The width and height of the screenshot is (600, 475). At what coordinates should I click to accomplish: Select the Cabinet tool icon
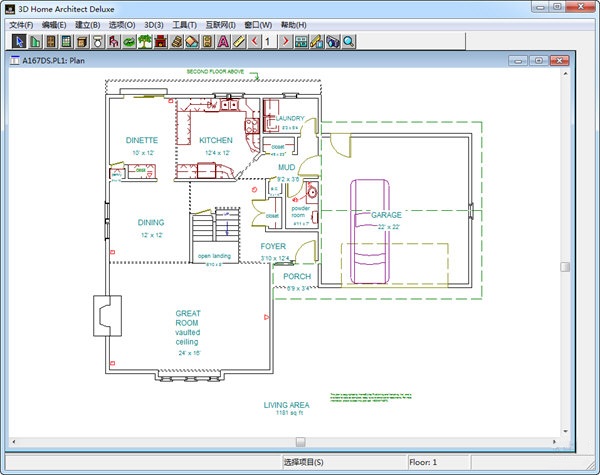(x=82, y=41)
